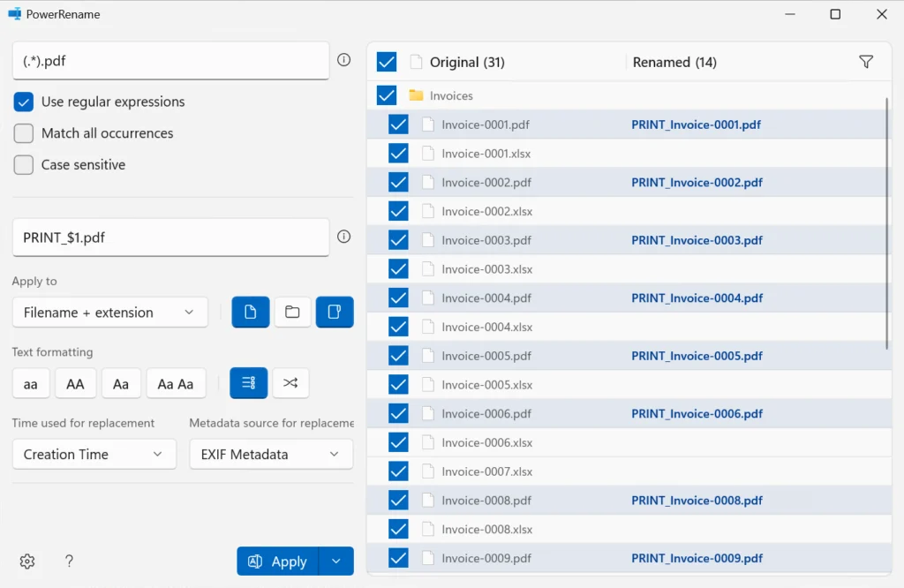Select 'Aa' title case formatting
This screenshot has width=904, height=588.
point(120,383)
